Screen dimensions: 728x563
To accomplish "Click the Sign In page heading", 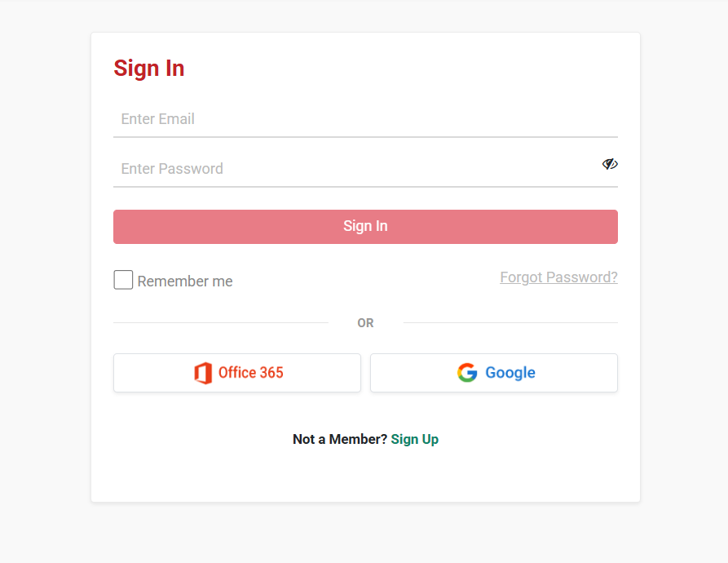I will 149,69.
